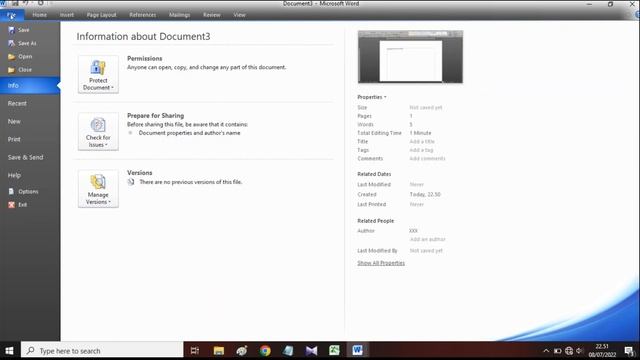Click the volume speaker tray icon
Viewport: 640px width, 360px height.
579,351
